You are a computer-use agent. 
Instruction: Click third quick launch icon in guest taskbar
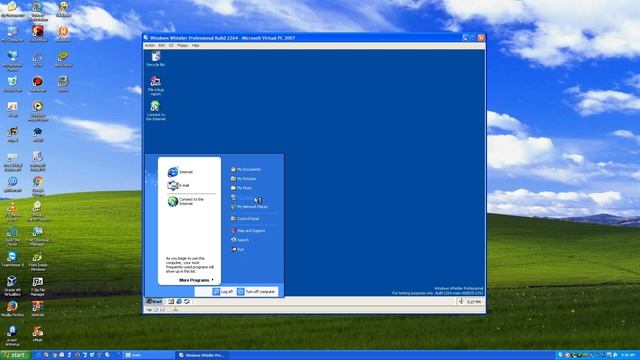[187, 302]
